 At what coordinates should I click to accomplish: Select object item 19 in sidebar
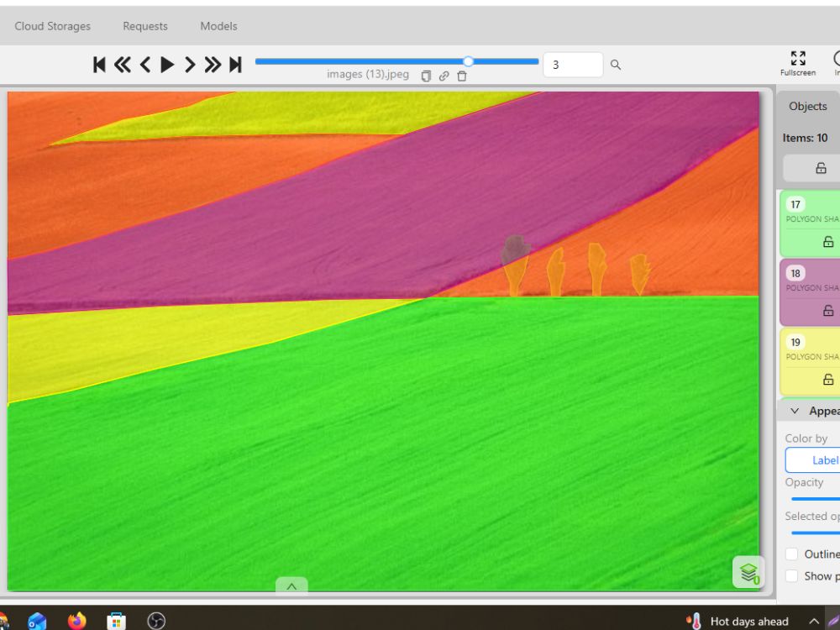tap(810, 361)
